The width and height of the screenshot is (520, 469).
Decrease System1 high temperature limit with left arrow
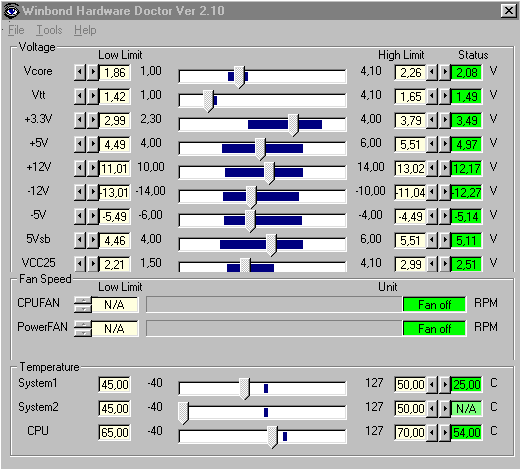(432, 384)
